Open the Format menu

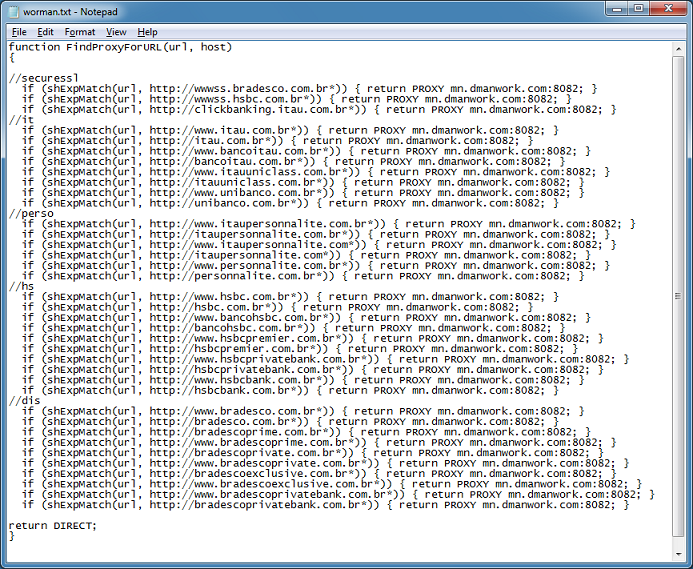pos(80,32)
